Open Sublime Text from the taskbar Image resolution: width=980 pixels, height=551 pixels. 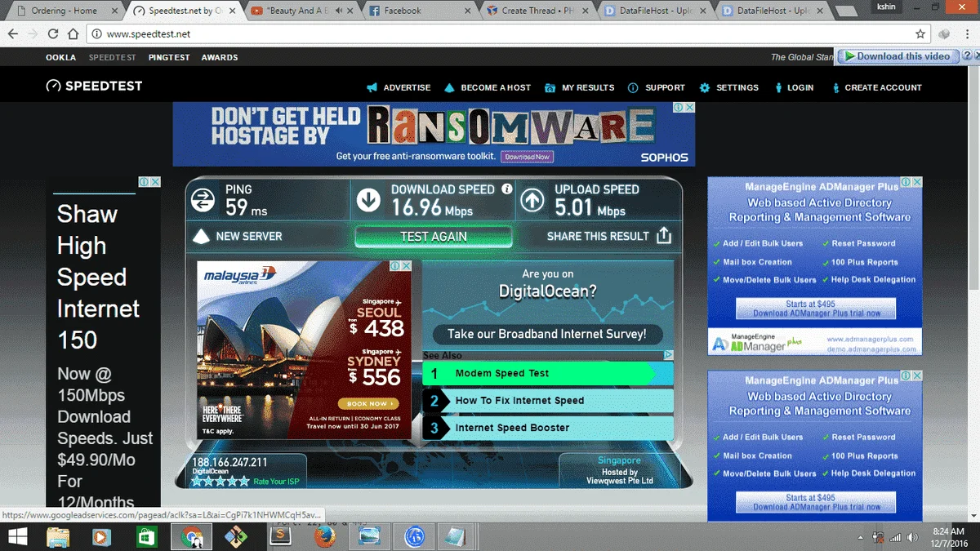(281, 537)
